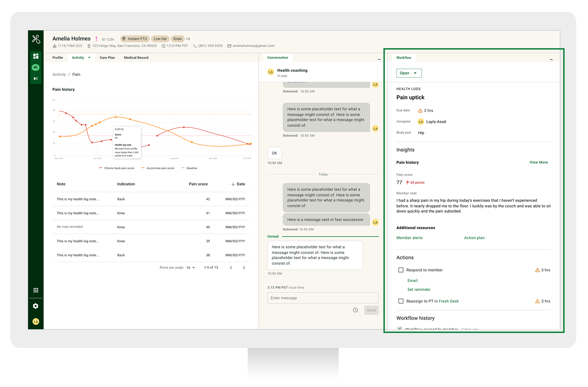Screen dimensions: 588x387
Task: Open the green 40 task counter badge
Action: (x=36, y=67)
